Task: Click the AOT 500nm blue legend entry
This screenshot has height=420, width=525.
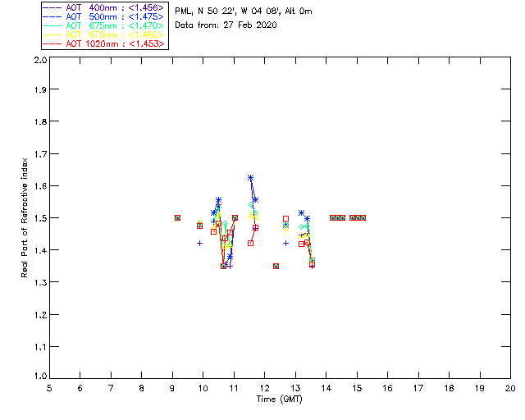Action: pyautogui.click(x=103, y=16)
